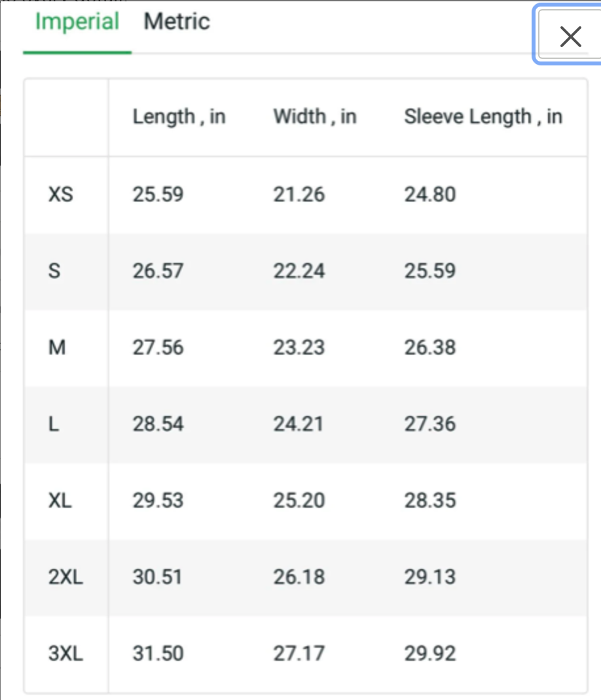Select the XL size row label

(x=60, y=500)
